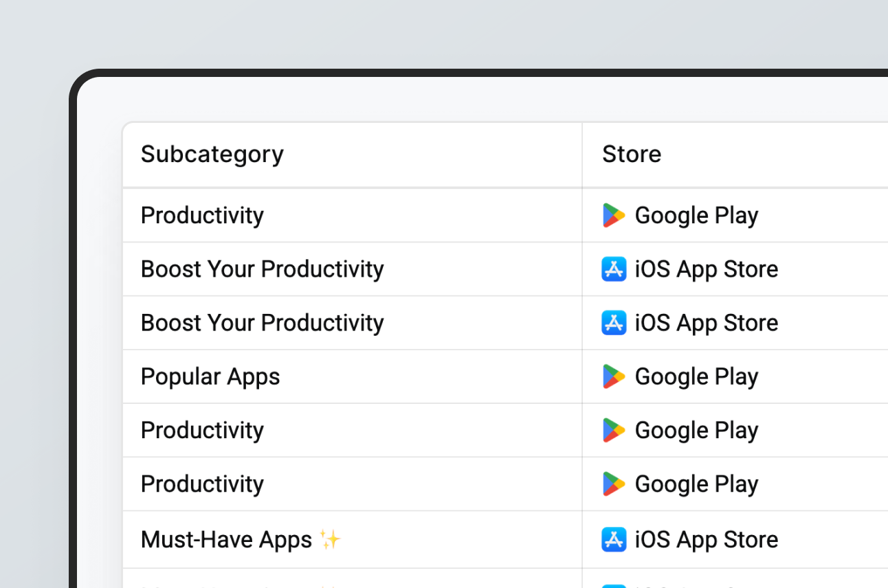
Task: Click iOS App Store label in Must-Have Apps row
Action: (x=706, y=540)
